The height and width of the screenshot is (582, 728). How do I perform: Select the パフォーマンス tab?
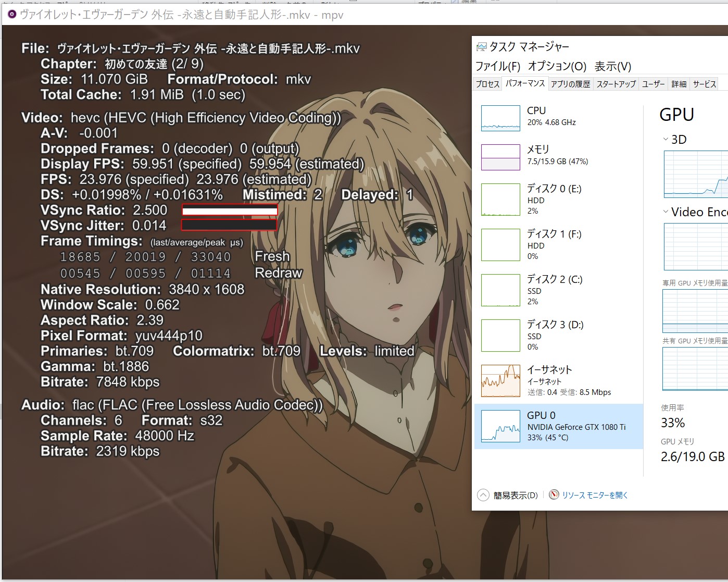click(525, 83)
